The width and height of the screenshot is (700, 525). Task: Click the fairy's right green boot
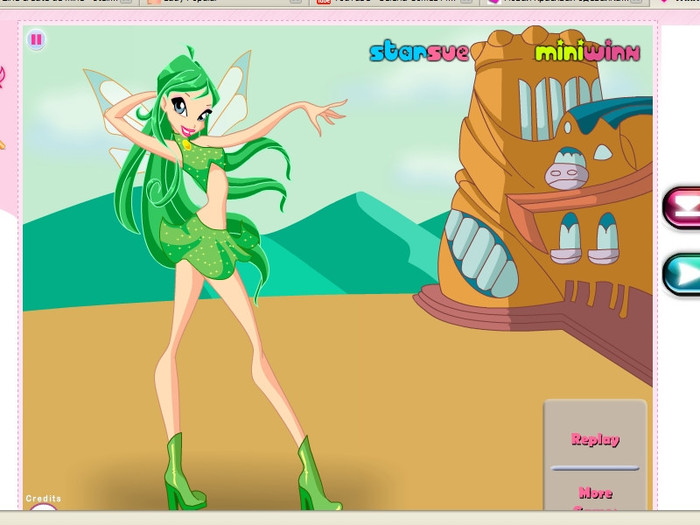[x=316, y=480]
